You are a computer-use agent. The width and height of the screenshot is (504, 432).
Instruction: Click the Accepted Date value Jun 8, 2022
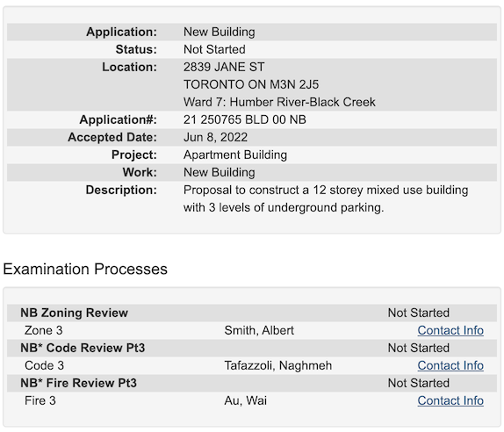click(x=215, y=137)
